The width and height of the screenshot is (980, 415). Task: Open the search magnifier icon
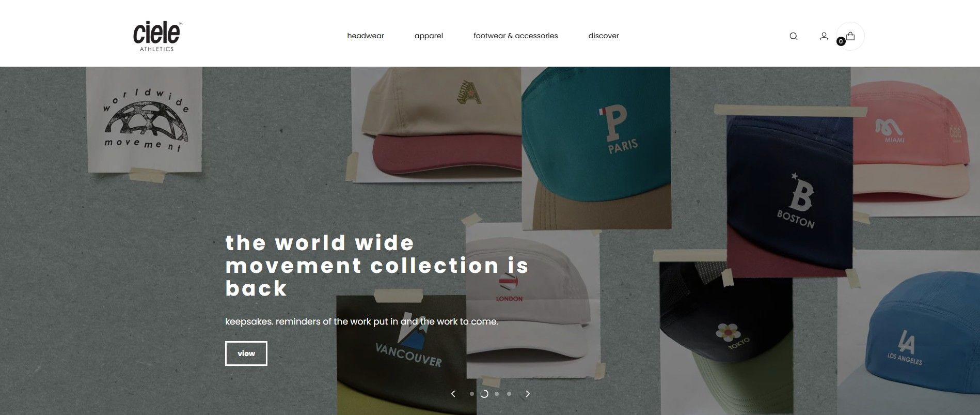point(794,36)
